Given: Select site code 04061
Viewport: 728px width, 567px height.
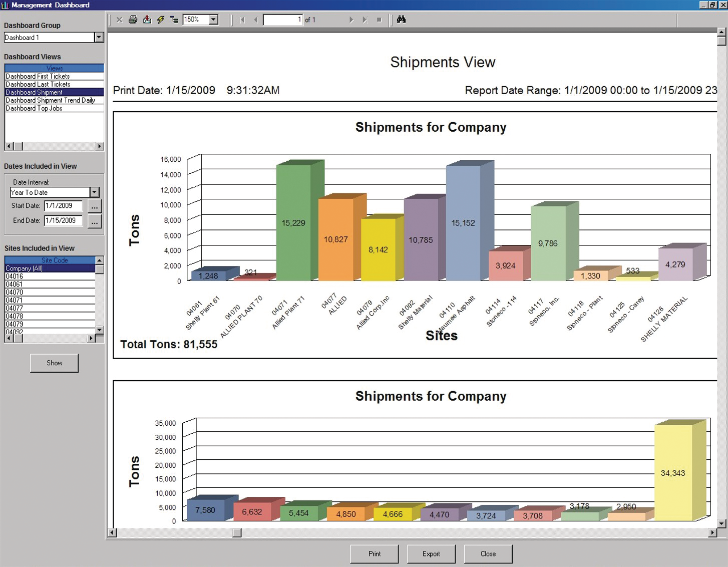Looking at the screenshot, I should click(x=50, y=284).
